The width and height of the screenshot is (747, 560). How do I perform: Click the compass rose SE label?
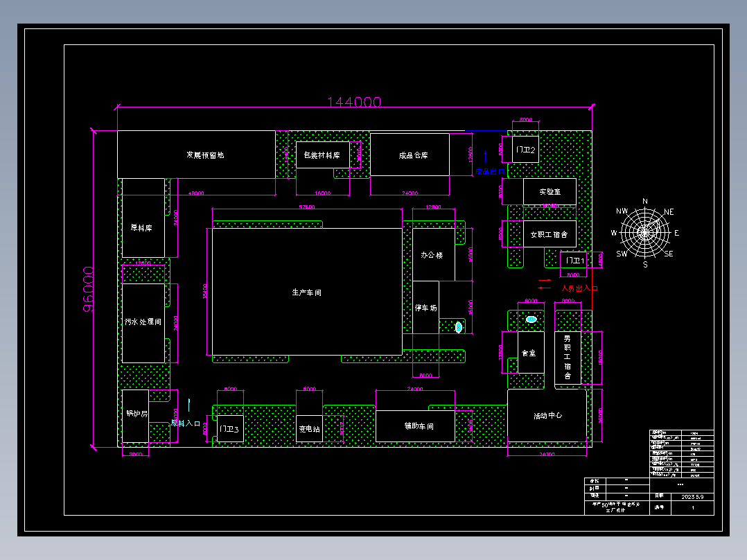(x=669, y=254)
